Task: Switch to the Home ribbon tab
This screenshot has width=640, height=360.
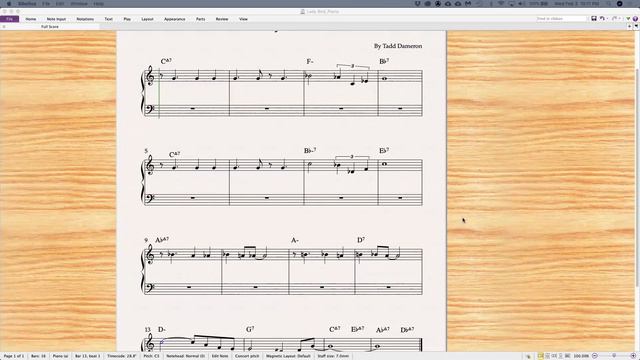Action: [31, 19]
